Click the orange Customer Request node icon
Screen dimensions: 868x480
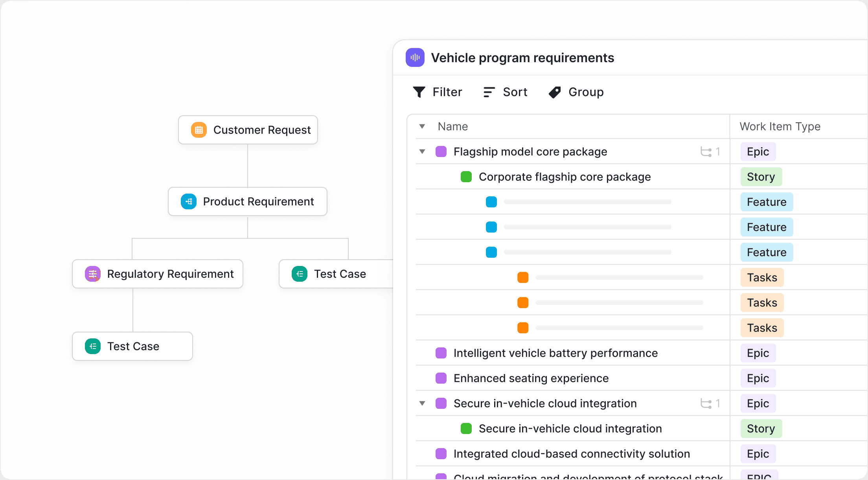click(x=199, y=130)
